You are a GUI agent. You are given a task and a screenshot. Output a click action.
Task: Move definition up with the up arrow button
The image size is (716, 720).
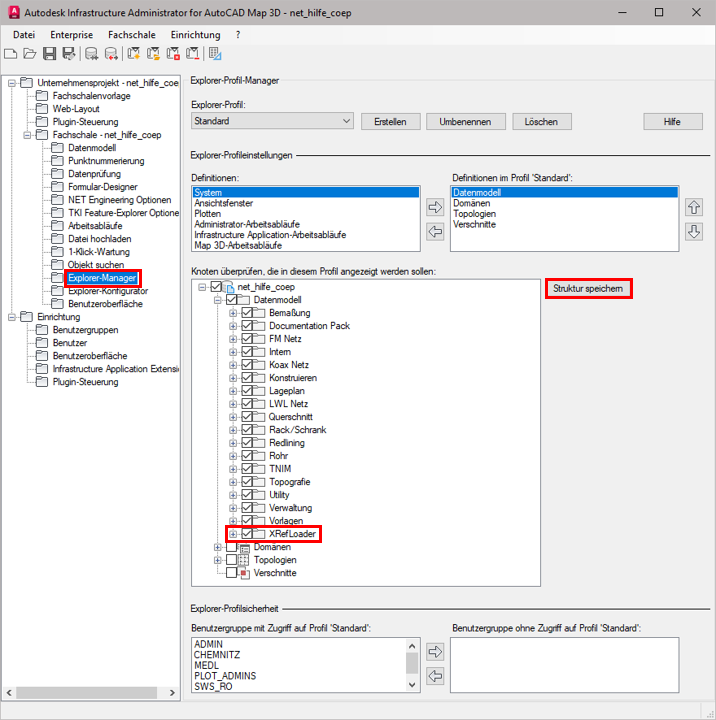coord(694,207)
